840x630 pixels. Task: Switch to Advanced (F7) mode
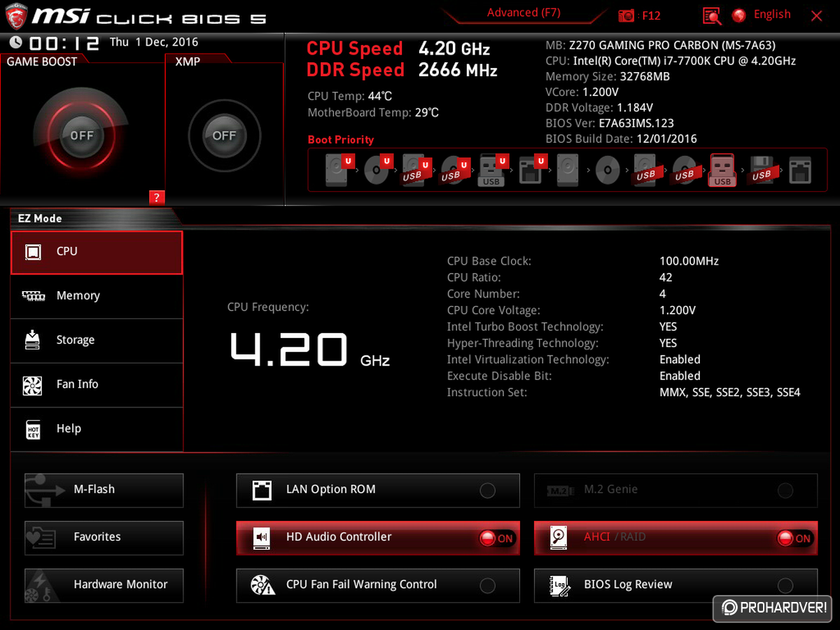point(524,13)
